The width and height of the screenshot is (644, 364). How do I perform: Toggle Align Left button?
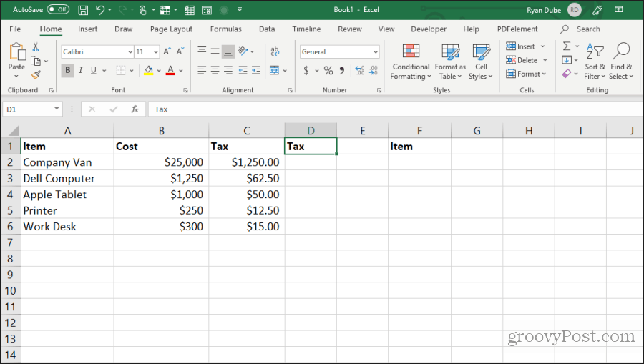[202, 70]
